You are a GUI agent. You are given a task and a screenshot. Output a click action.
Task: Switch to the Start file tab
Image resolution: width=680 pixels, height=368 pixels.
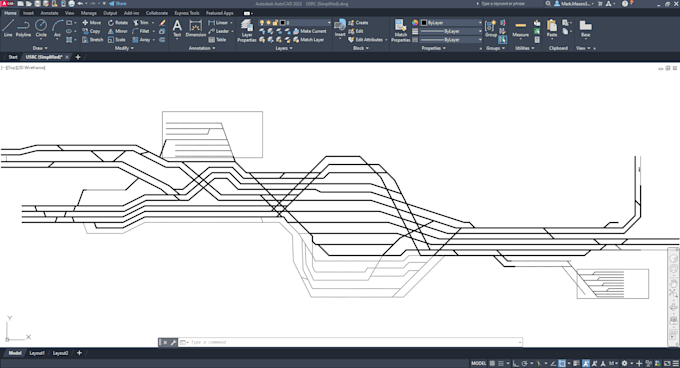coord(13,57)
